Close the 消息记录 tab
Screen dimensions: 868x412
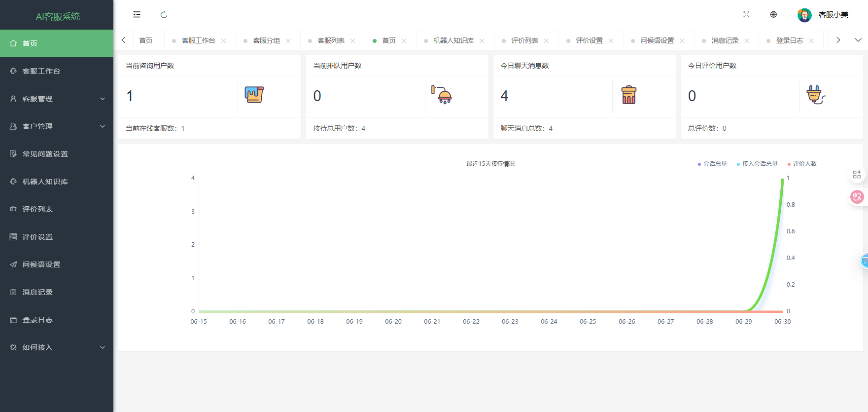(x=747, y=41)
